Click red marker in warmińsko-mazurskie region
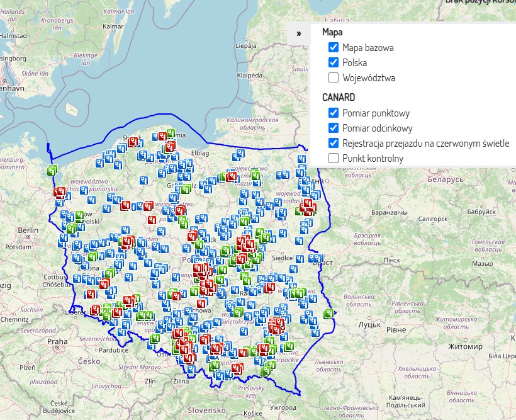 click(232, 176)
